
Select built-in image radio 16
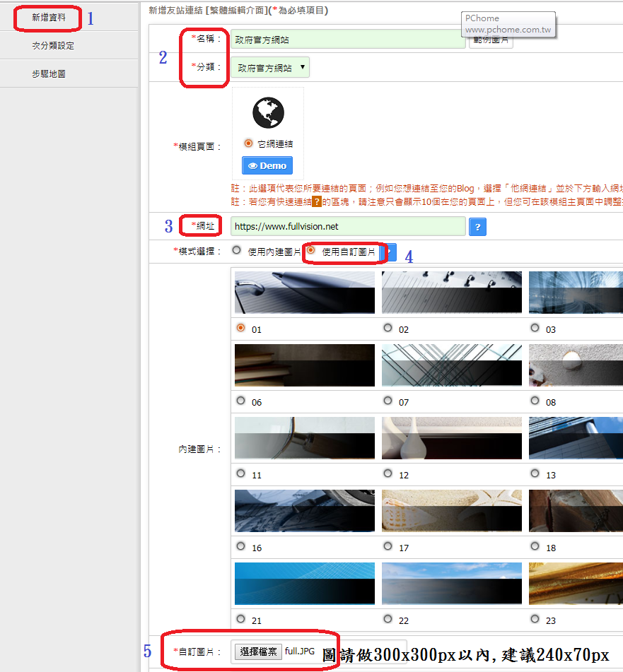point(241,546)
